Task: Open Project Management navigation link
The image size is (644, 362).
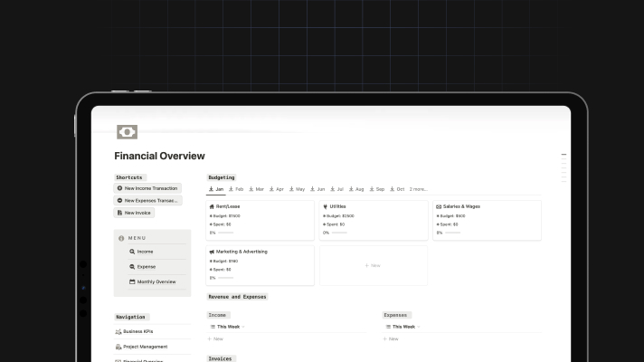Action: (x=145, y=346)
